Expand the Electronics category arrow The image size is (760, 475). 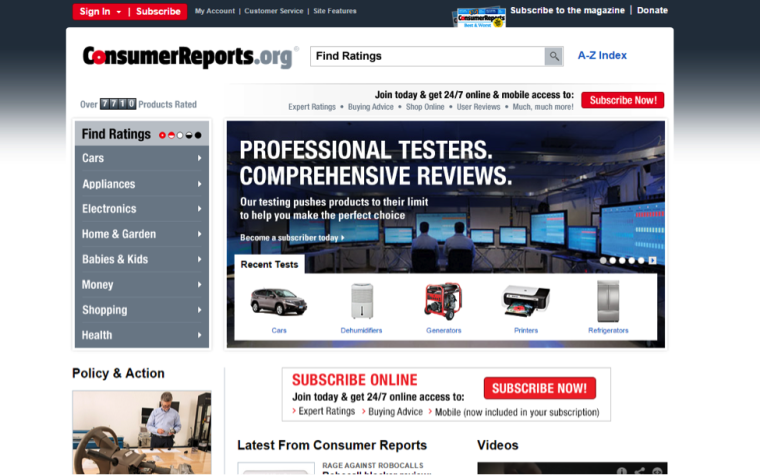(x=199, y=209)
